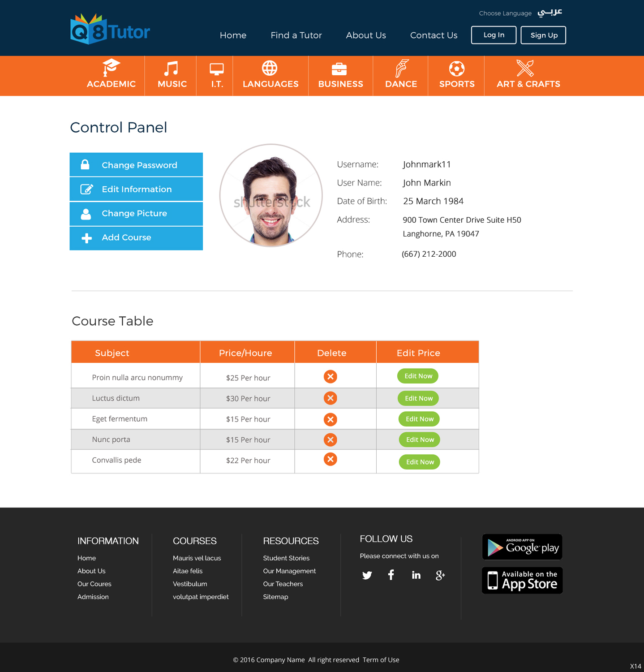Click John Markin's profile picture
This screenshot has width=644, height=672.
pos(270,195)
